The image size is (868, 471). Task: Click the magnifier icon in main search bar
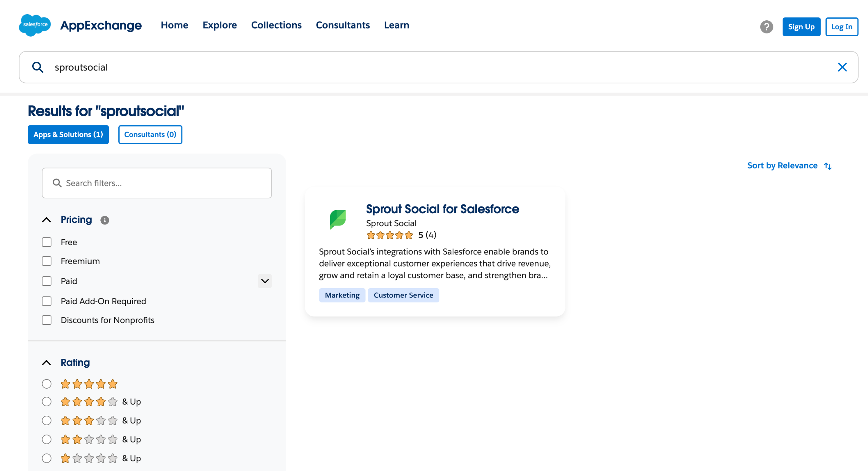pos(38,67)
